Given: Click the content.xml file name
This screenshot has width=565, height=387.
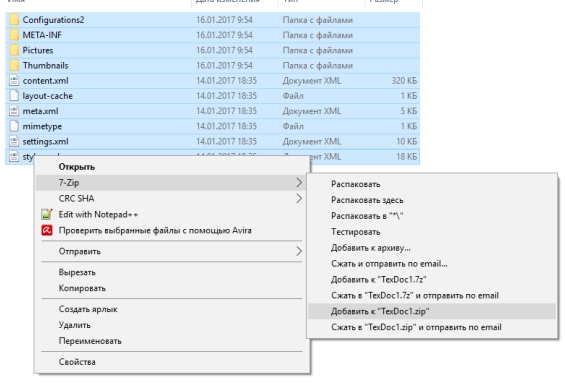Looking at the screenshot, I should point(45,80).
